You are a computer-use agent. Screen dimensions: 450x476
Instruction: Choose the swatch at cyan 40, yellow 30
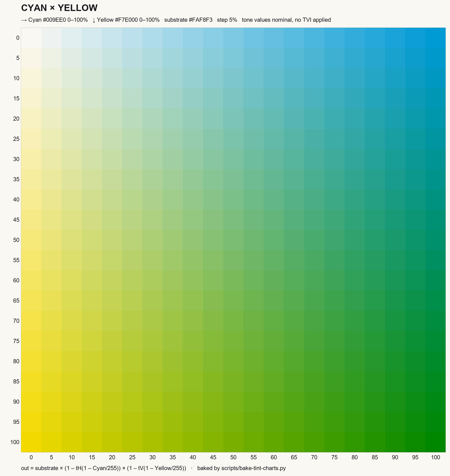193,159
